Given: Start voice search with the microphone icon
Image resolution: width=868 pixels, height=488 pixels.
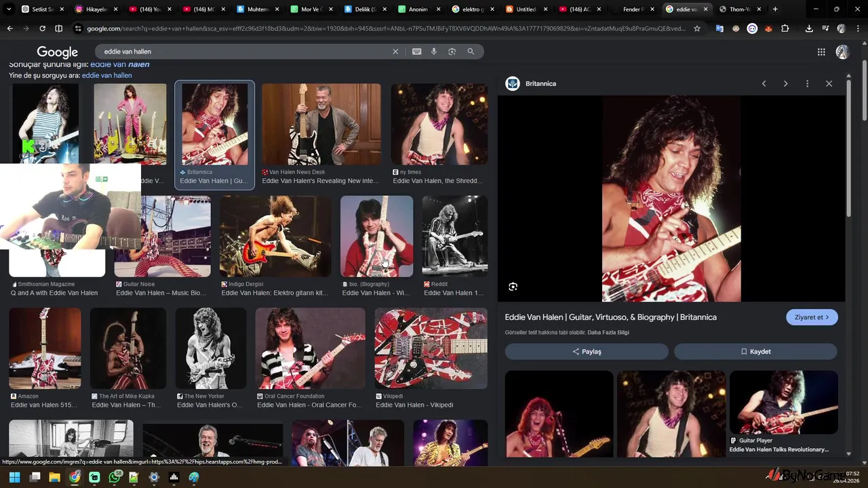Looking at the screenshot, I should point(434,52).
